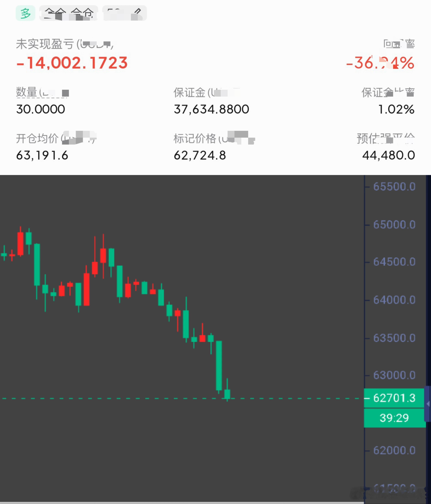The image size is (431, 504).
Task: Click the 65500.0 price axis label
Action: (394, 187)
